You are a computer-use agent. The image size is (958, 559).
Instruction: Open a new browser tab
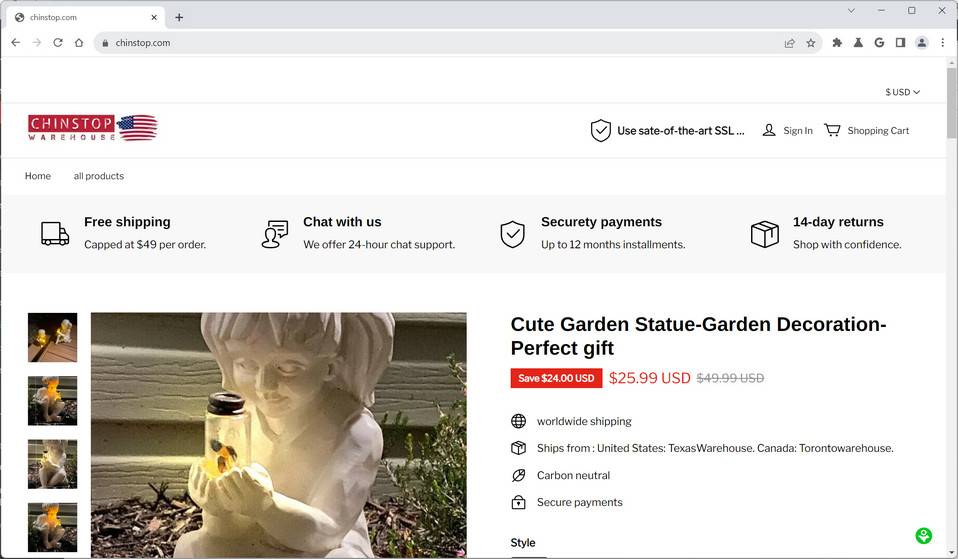pyautogui.click(x=179, y=17)
